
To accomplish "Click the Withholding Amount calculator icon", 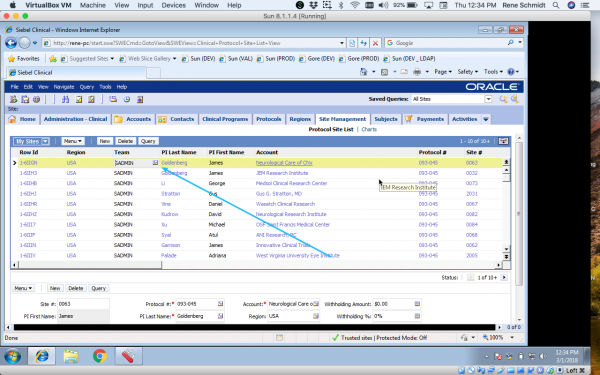I will tap(417, 304).
